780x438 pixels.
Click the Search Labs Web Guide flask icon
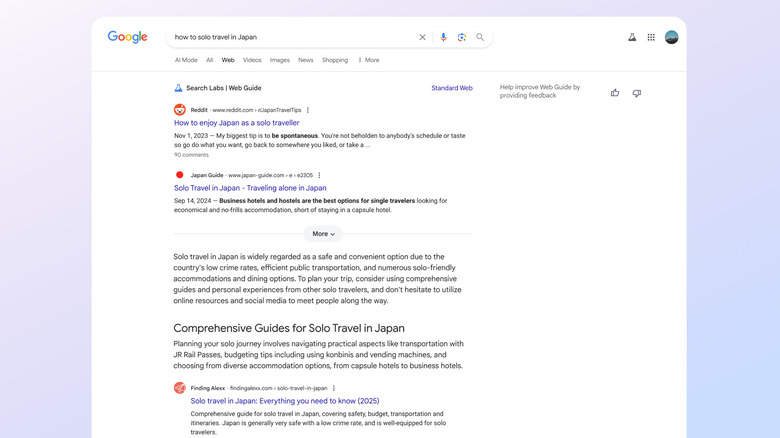pyautogui.click(x=178, y=88)
